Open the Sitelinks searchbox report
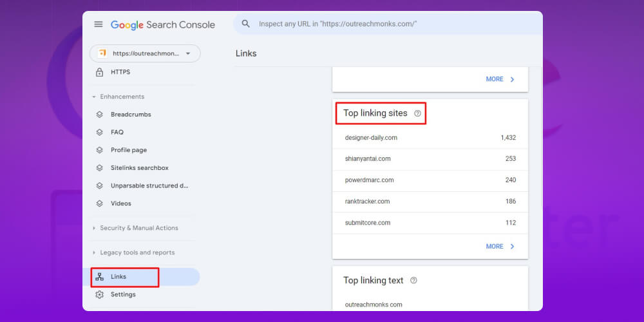 coord(141,168)
